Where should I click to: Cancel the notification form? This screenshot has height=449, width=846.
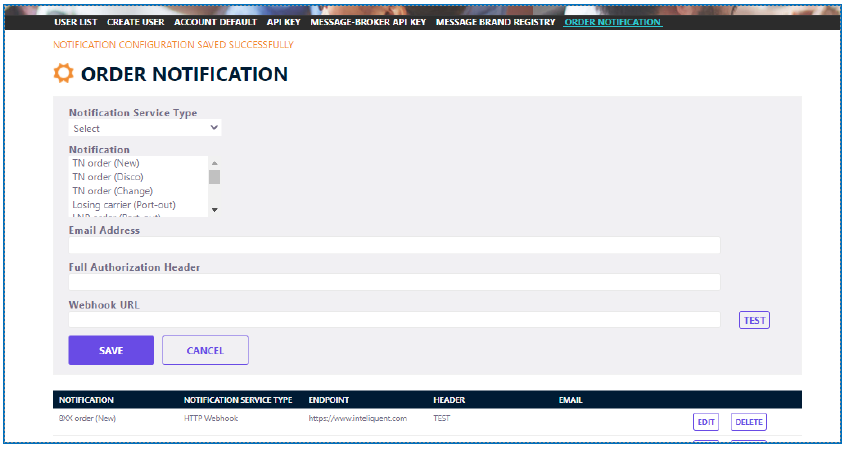(205, 350)
